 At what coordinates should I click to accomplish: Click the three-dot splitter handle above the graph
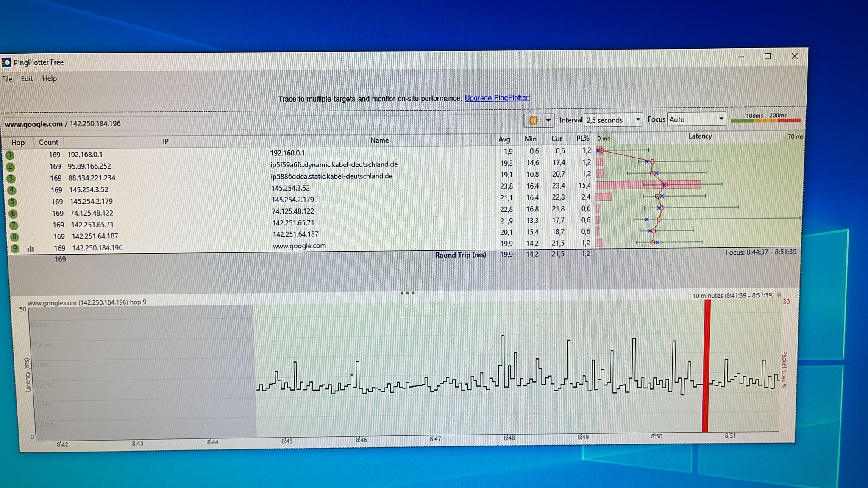click(x=407, y=293)
